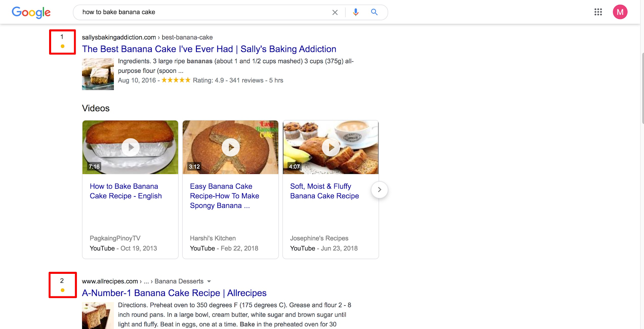
Task: Start voice search with the microphone icon
Action: [356, 12]
